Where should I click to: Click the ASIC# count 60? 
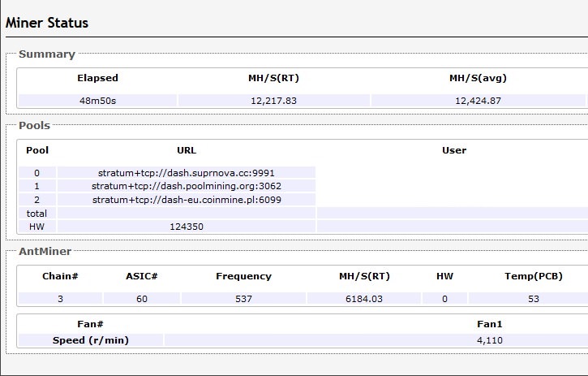[x=142, y=299]
